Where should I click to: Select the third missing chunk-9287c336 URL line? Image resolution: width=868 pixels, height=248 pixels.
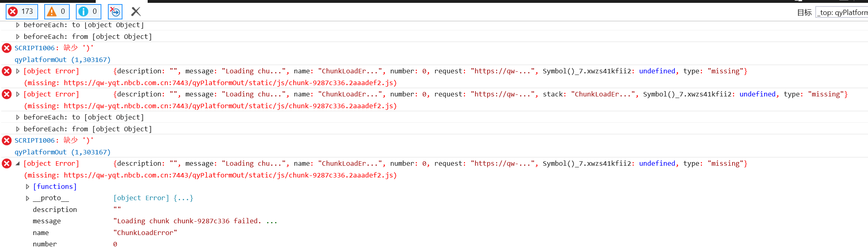pos(210,175)
